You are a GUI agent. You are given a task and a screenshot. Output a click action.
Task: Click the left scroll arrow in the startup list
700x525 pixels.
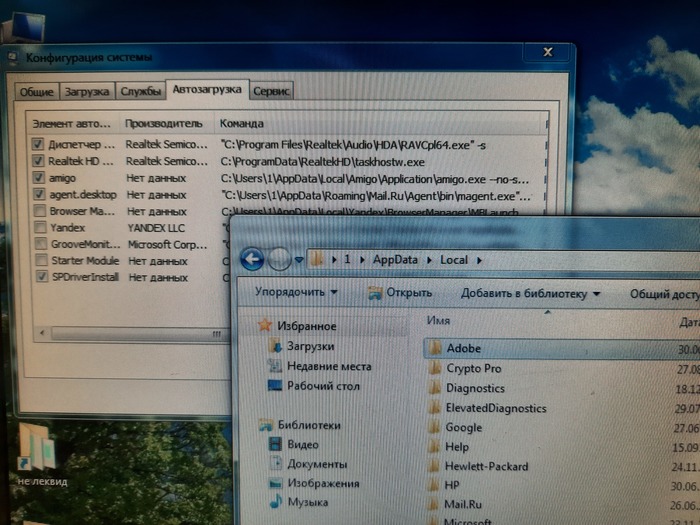pos(42,333)
